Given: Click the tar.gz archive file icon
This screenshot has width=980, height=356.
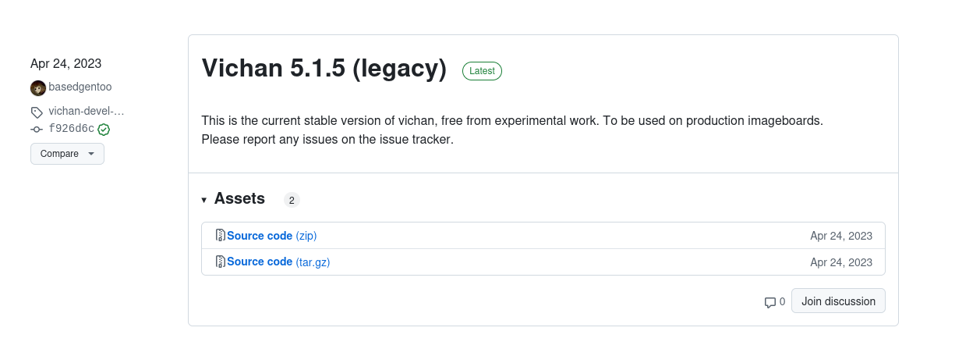Looking at the screenshot, I should pyautogui.click(x=221, y=262).
